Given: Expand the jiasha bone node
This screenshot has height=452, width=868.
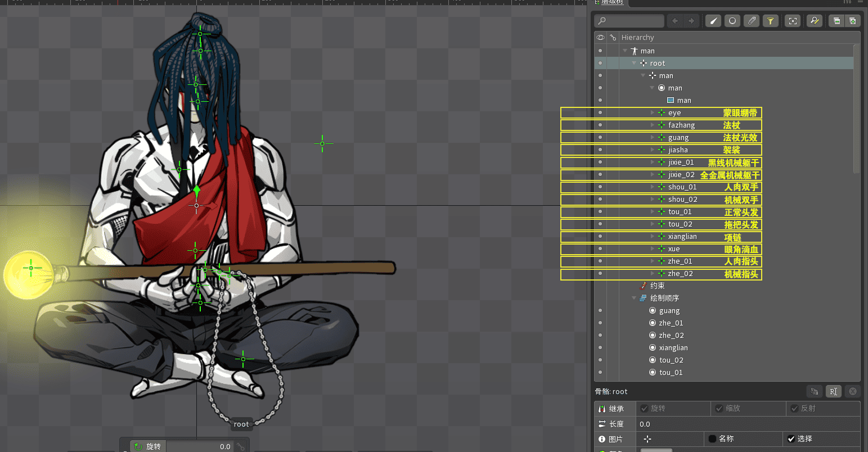Looking at the screenshot, I should (653, 150).
